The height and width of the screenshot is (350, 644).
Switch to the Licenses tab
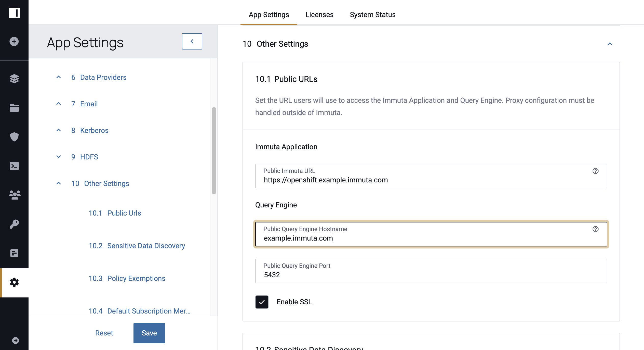[x=319, y=15]
